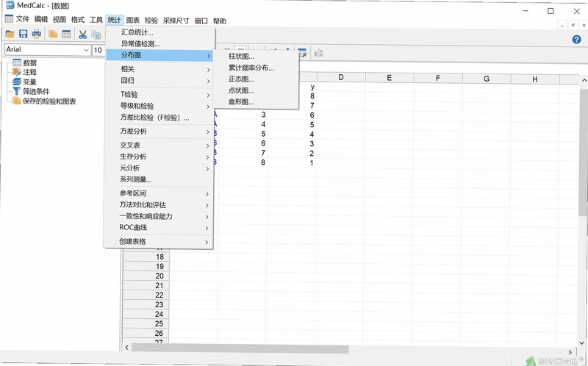Select column header H
This screenshot has height=366, width=588.
(x=535, y=79)
